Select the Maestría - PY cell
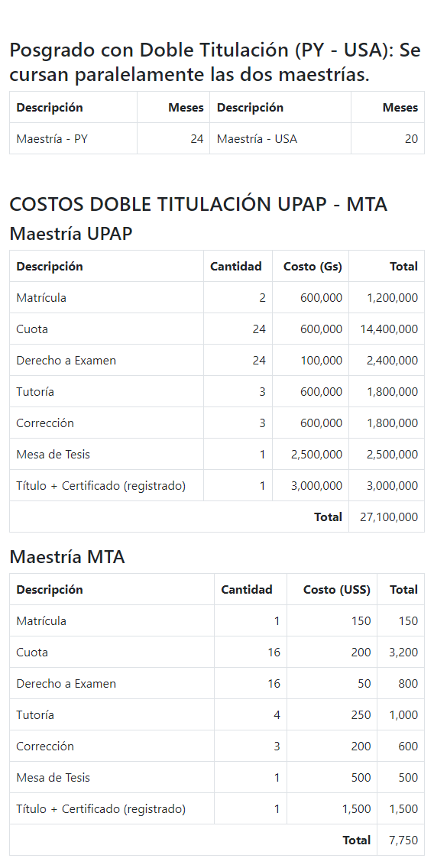Viewport: 434px width, 868px height. [73, 138]
